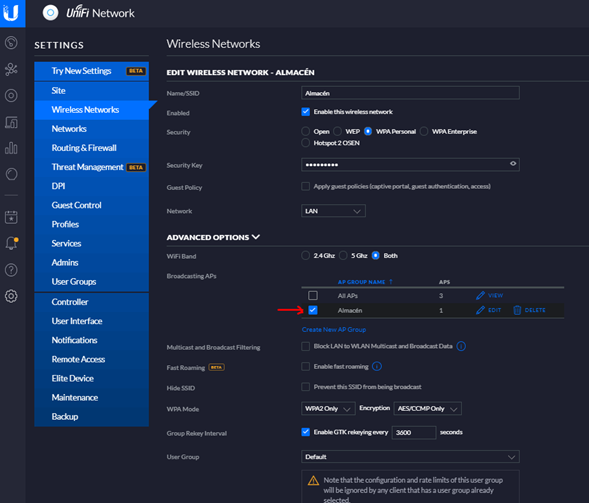Open the Network LAN dropdown
Viewport: 589px width, 503px height.
(x=333, y=211)
